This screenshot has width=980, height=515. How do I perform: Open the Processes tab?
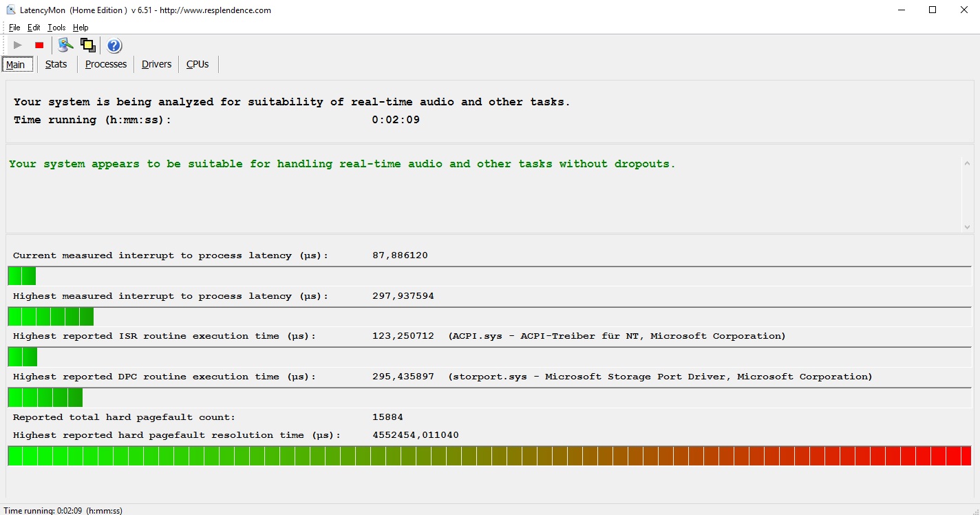click(106, 64)
